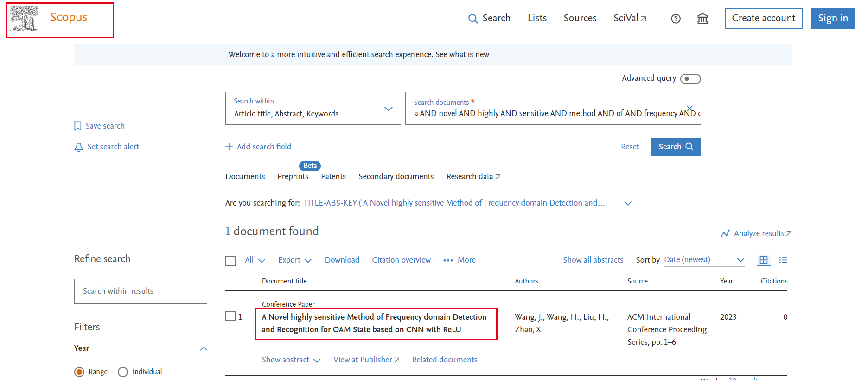
Task: Click Create account button
Action: pos(763,19)
